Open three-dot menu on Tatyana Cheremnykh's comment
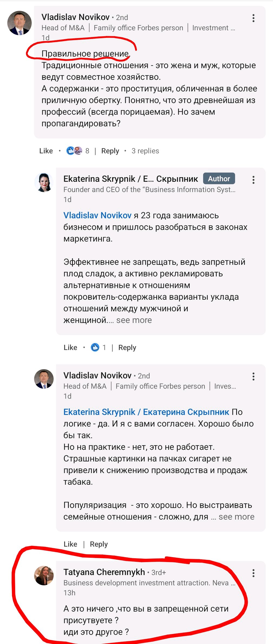Viewport: 273px width, 644px height. point(253,573)
